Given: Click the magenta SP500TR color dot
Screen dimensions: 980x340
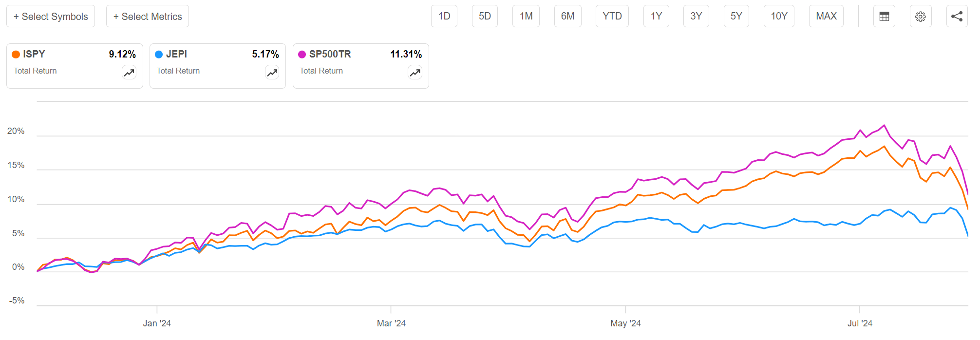Looking at the screenshot, I should [x=302, y=55].
